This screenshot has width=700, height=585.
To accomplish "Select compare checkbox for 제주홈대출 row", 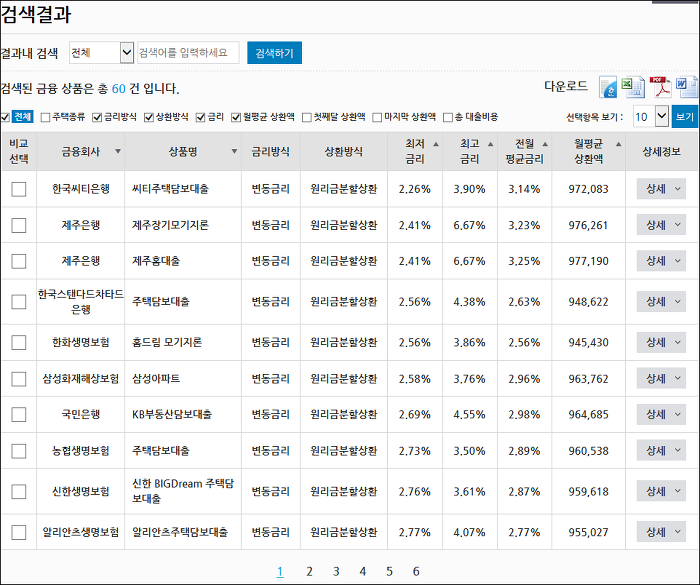I will (19, 261).
